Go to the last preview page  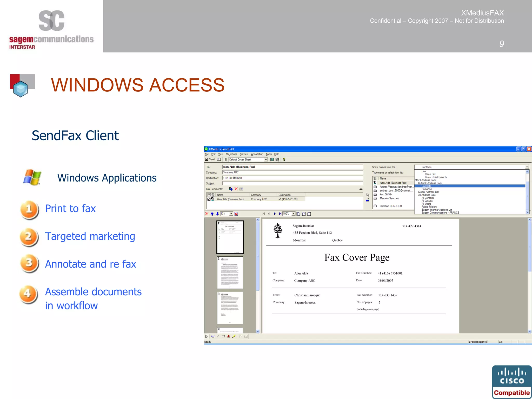(x=280, y=214)
